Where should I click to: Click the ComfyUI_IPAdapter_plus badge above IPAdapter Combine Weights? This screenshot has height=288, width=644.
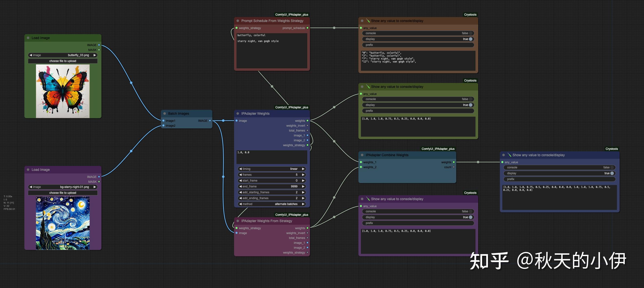pos(438,149)
